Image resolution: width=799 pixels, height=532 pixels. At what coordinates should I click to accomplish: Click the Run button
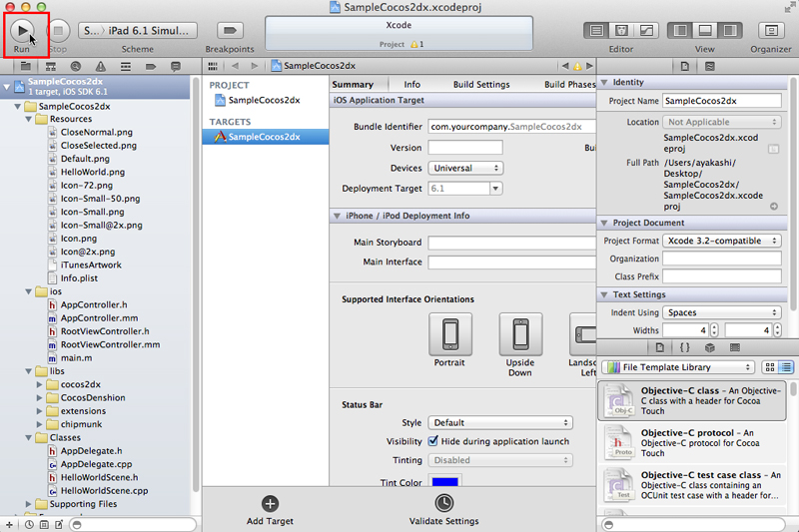point(22,31)
